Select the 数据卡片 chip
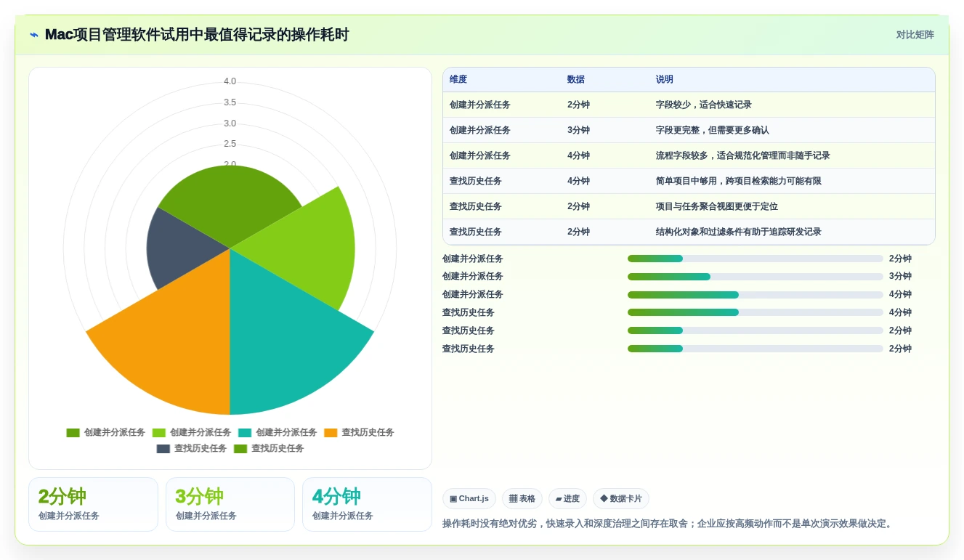Image resolution: width=964 pixels, height=560 pixels. click(621, 499)
